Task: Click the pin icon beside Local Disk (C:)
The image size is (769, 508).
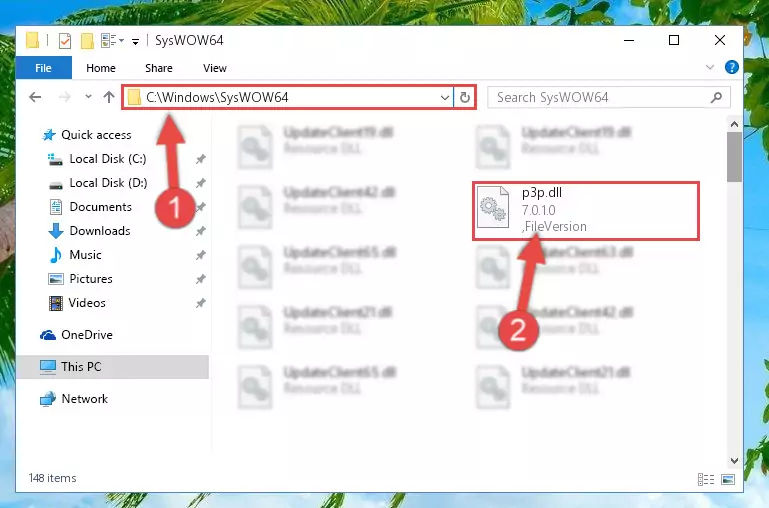Action: [200, 159]
